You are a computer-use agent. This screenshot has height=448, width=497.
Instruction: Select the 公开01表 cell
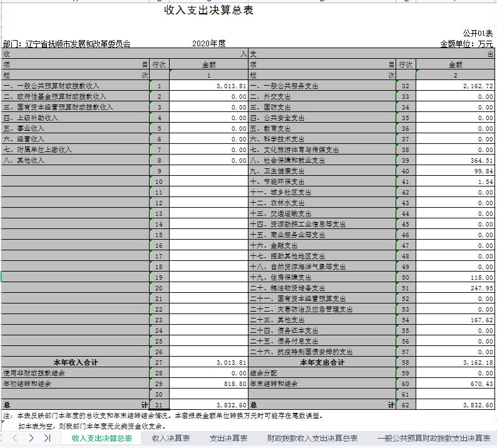click(x=478, y=33)
